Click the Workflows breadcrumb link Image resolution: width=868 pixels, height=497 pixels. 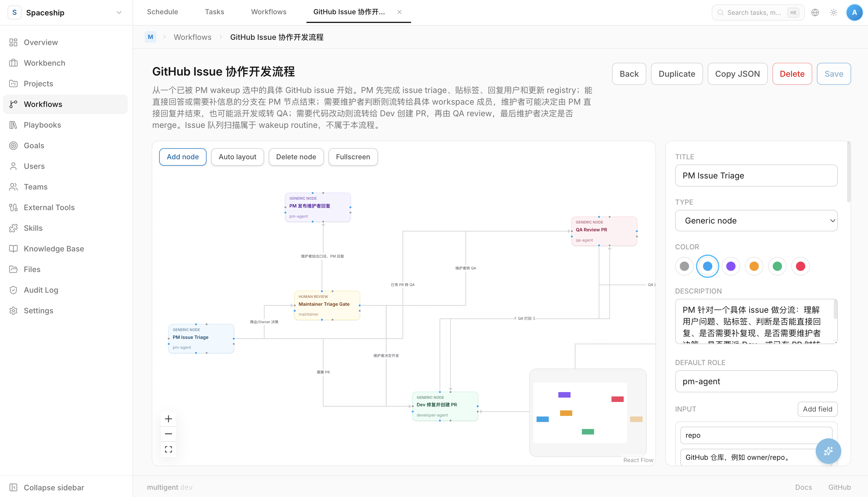click(x=193, y=37)
